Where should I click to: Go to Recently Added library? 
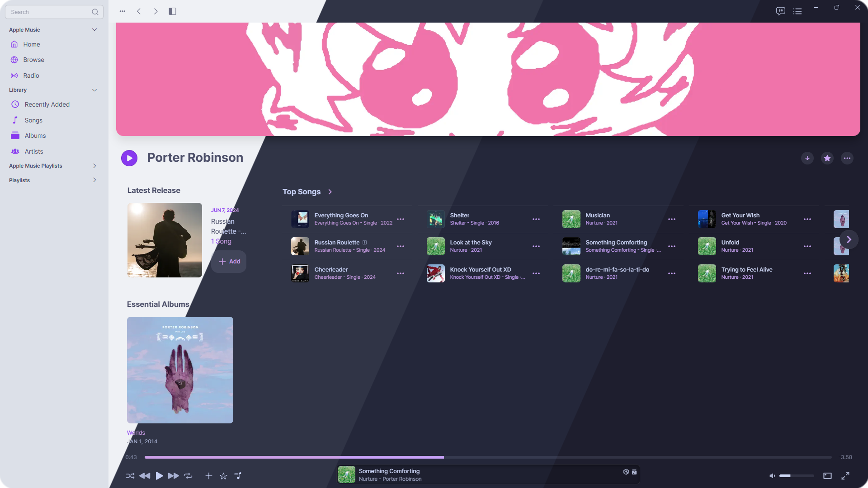(47, 104)
